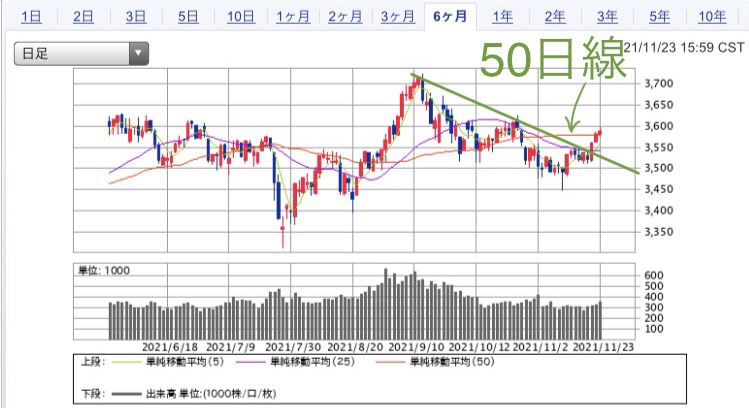The width and height of the screenshot is (749, 408).
Task: Click the orange line swatch for 50-day average
Action: (x=390, y=362)
